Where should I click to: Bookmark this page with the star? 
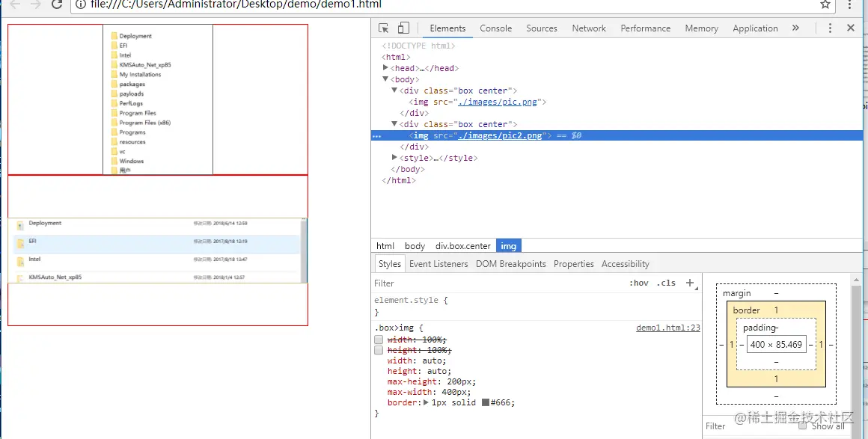tap(825, 4)
